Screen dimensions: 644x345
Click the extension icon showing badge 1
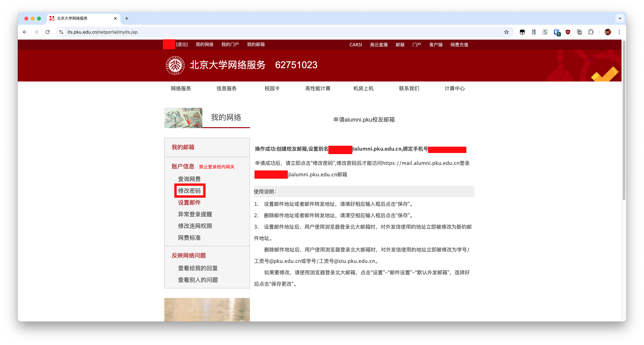(557, 32)
